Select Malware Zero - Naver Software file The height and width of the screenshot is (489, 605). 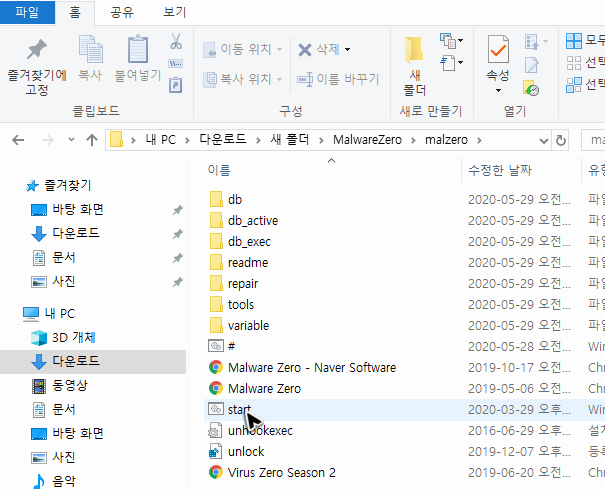click(312, 367)
